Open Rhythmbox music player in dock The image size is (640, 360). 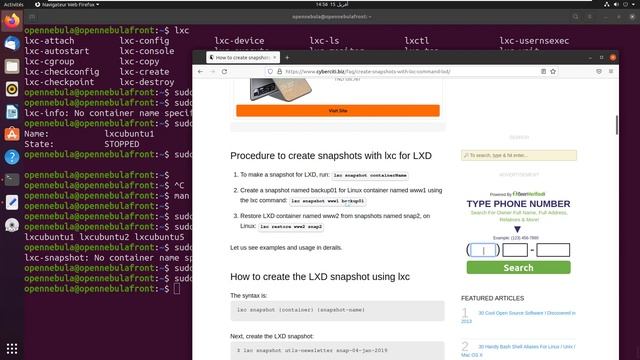coord(12,89)
